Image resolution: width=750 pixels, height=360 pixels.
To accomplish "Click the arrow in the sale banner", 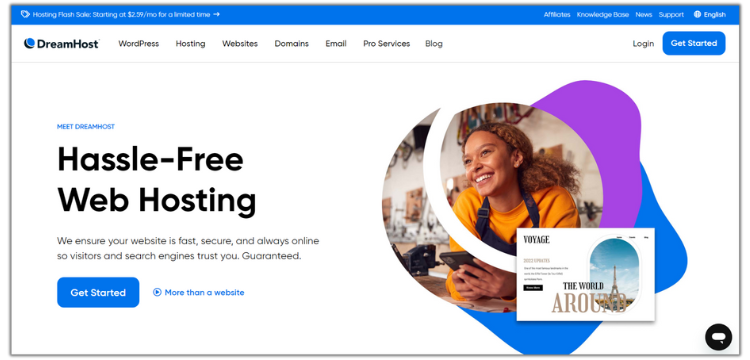I will [216, 14].
